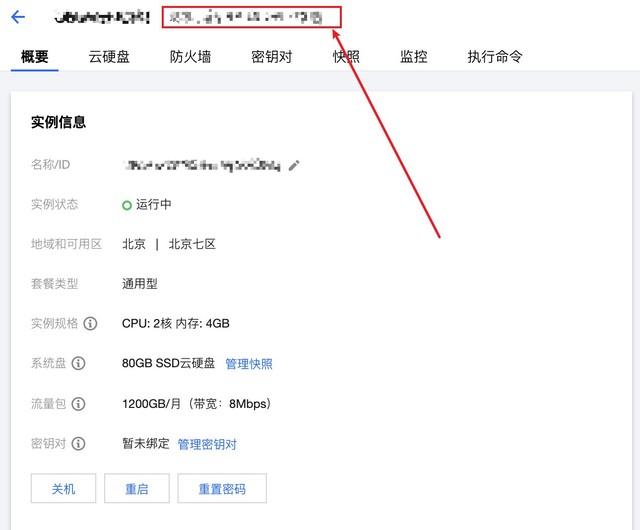Viewport: 640px width, 530px height.
Task: Click the pencil edit icon beside instance name
Action: tap(294, 165)
